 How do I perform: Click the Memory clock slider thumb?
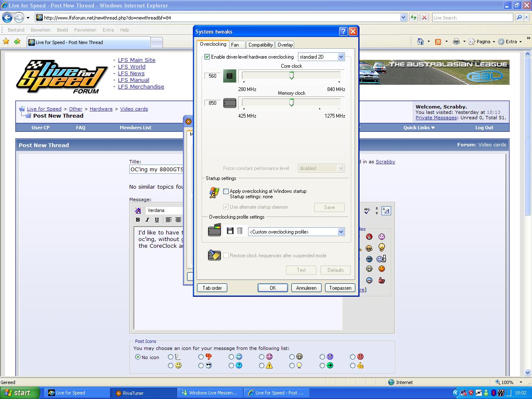(291, 102)
